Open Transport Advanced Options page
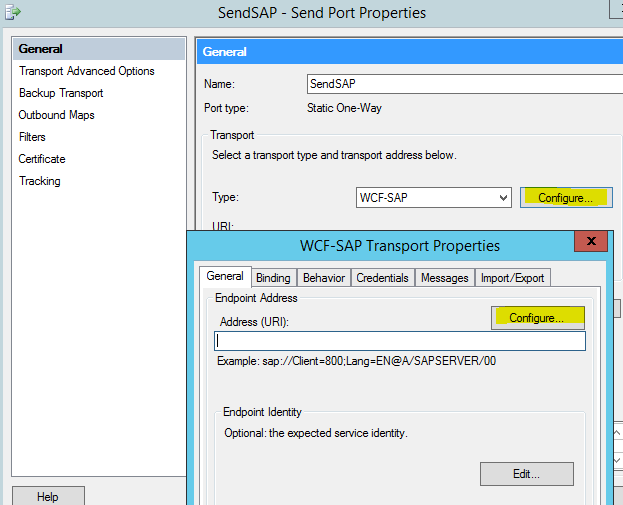Screen dimensions: 623x505 coord(87,71)
